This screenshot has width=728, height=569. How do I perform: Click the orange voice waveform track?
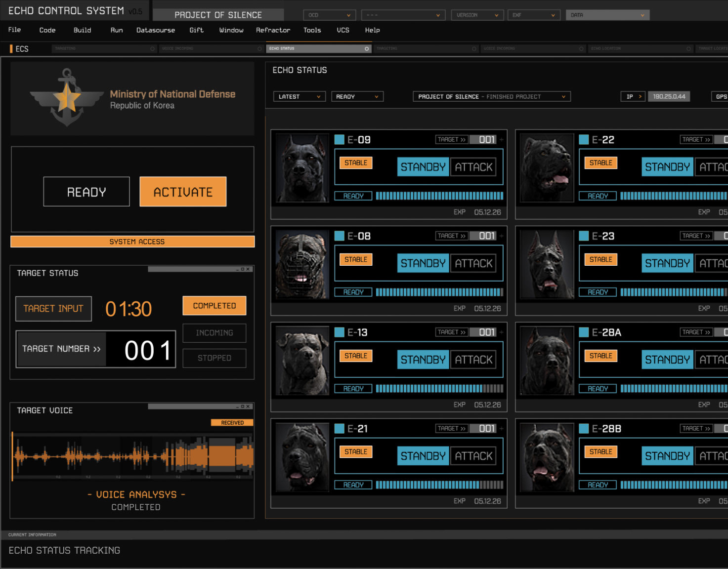[x=133, y=456]
